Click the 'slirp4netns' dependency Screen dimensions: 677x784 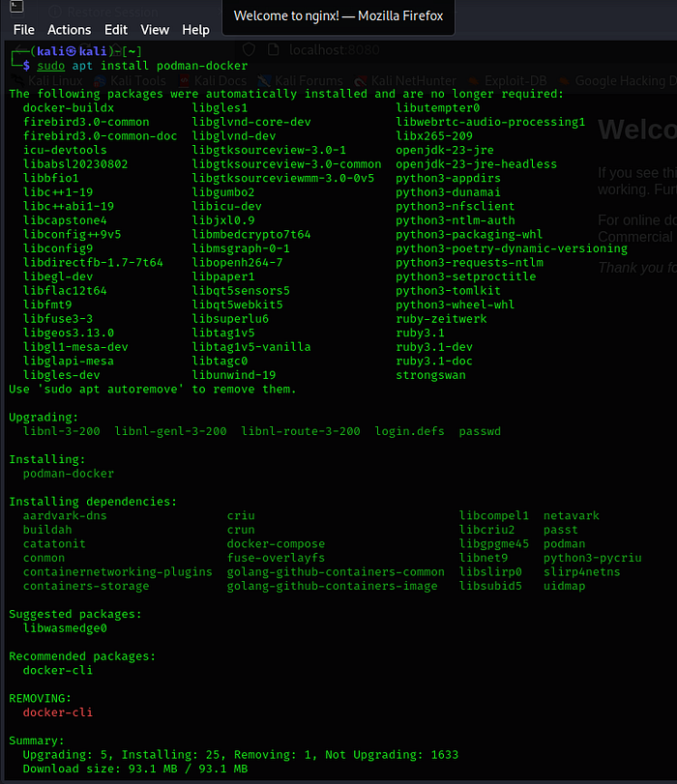[582, 572]
